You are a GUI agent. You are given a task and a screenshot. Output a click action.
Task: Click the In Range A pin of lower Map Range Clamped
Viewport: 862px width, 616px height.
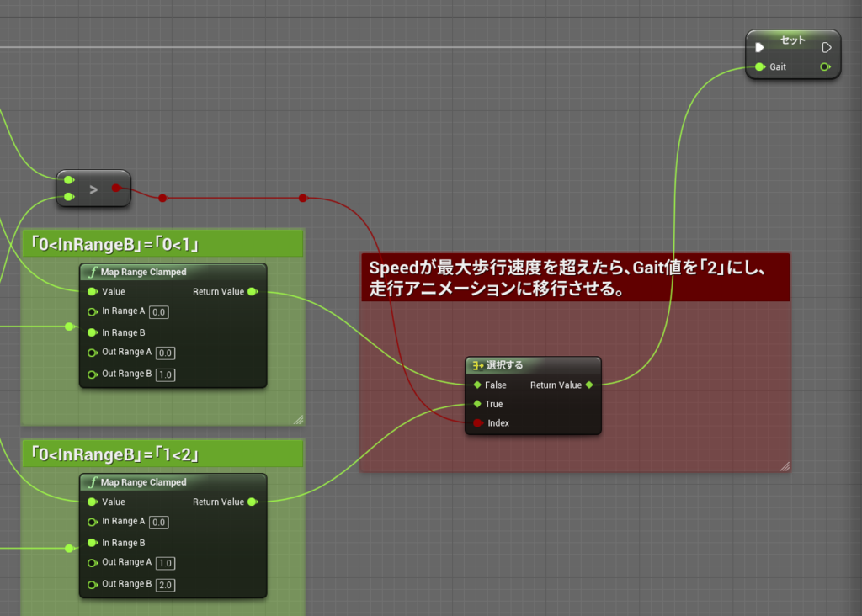(x=93, y=522)
